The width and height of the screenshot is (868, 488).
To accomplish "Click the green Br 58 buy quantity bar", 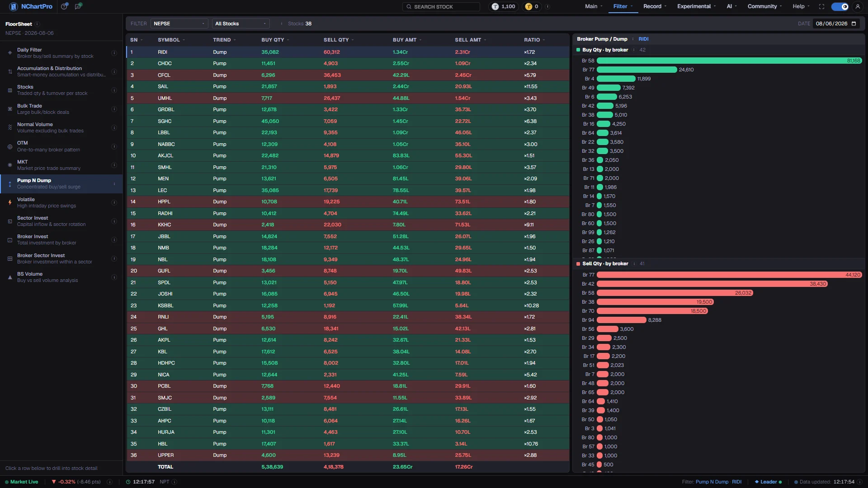I will (x=729, y=61).
